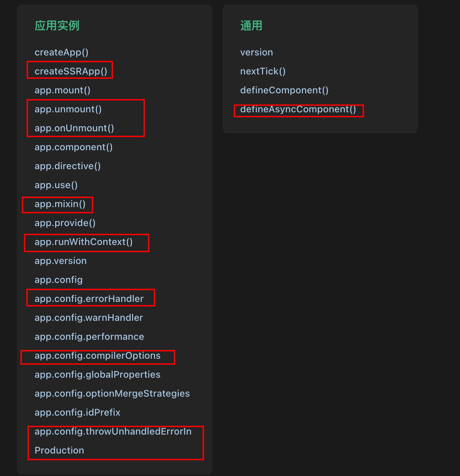Click the 应用实例 section heading

57,26
